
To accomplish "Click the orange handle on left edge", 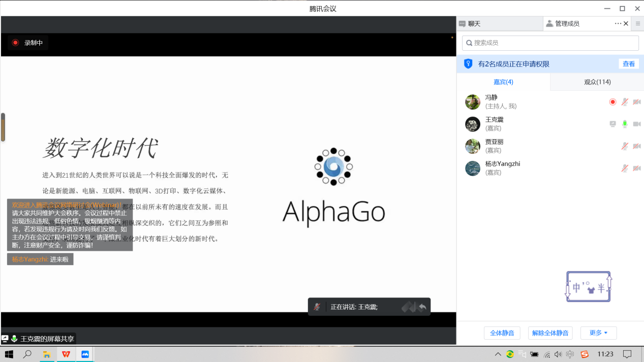I will click(x=3, y=127).
